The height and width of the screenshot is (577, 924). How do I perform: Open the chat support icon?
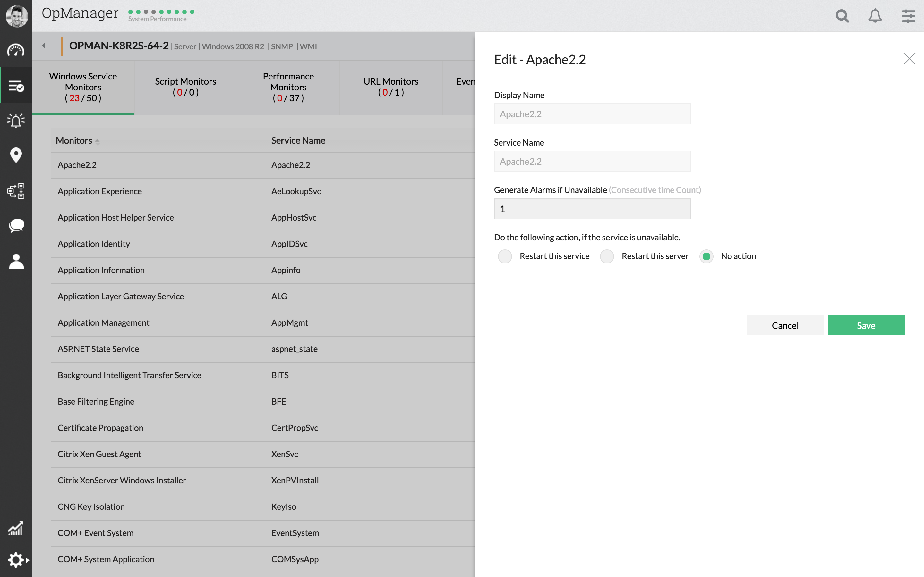coord(16,226)
